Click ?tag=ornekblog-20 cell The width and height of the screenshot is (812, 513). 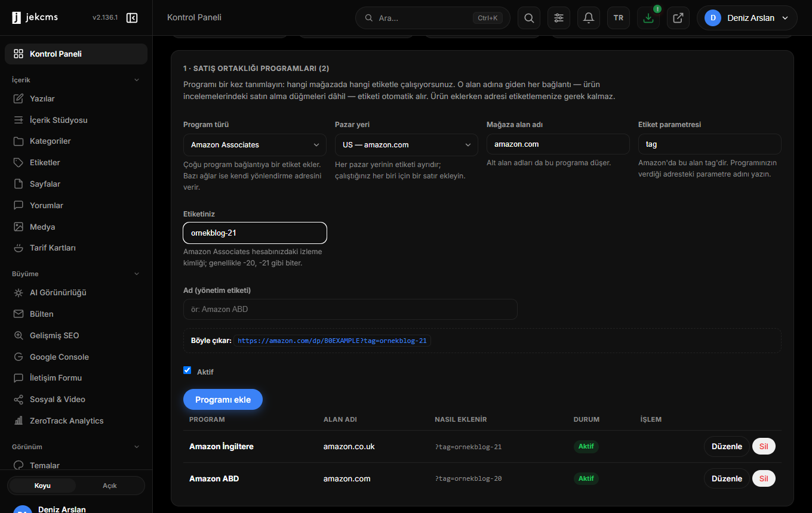(468, 478)
